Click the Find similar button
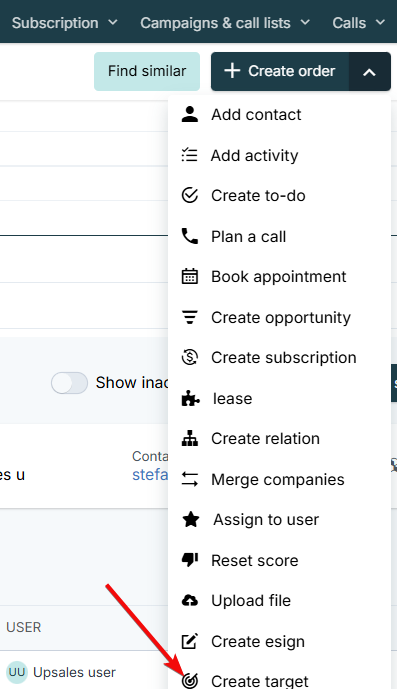 (x=147, y=71)
